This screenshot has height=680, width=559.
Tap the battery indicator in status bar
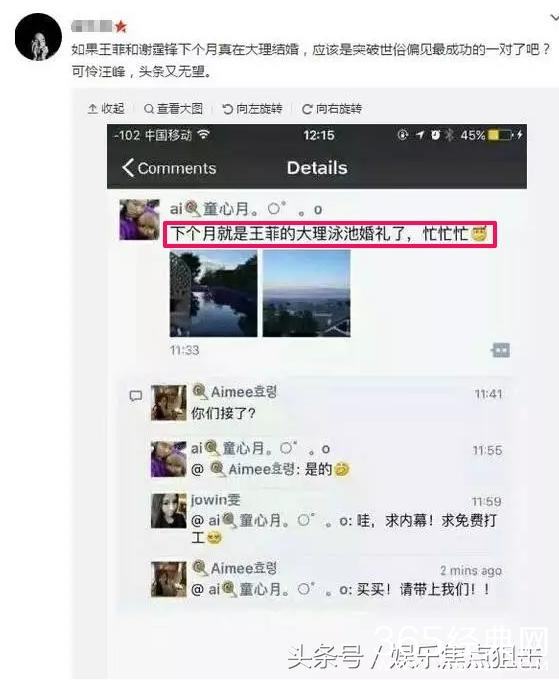(500, 135)
